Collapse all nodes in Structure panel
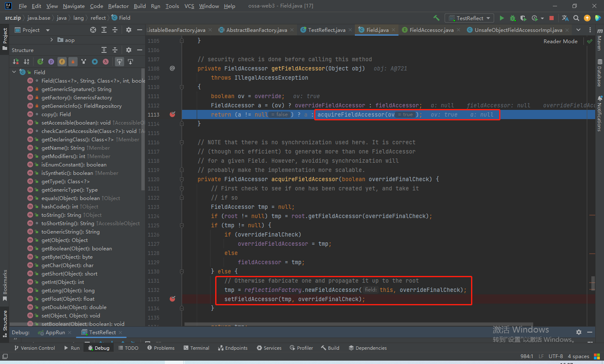Screen dimensions: 604x364 tap(115, 50)
